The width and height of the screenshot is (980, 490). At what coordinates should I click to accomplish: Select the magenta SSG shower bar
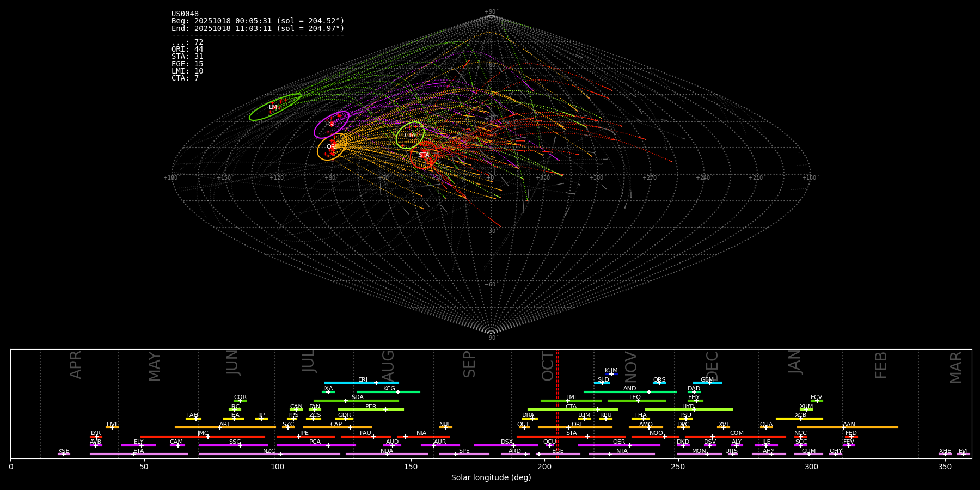tap(233, 445)
